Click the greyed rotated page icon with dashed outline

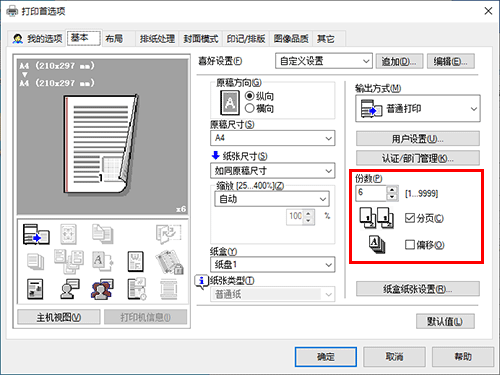tap(169, 233)
